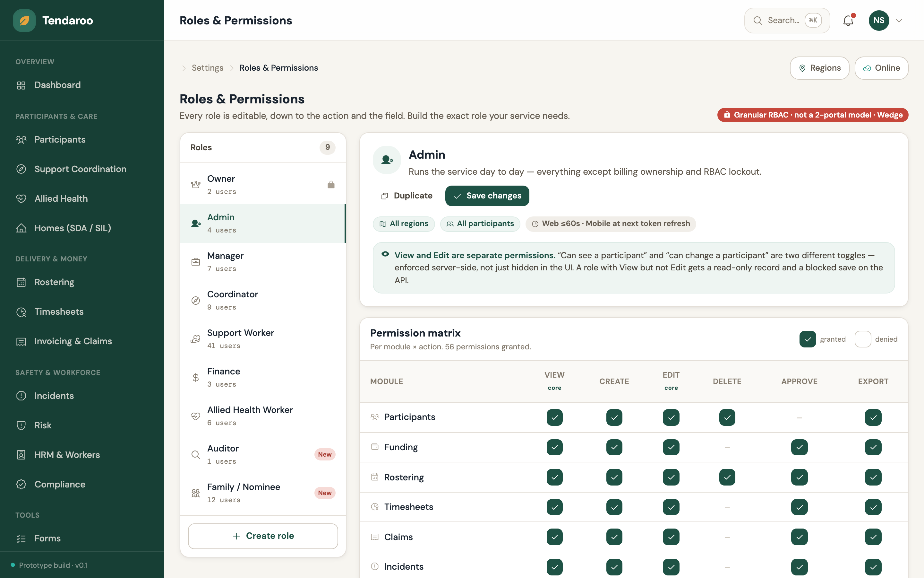Click the Timesheets sidebar icon
924x578 pixels.
pos(21,312)
